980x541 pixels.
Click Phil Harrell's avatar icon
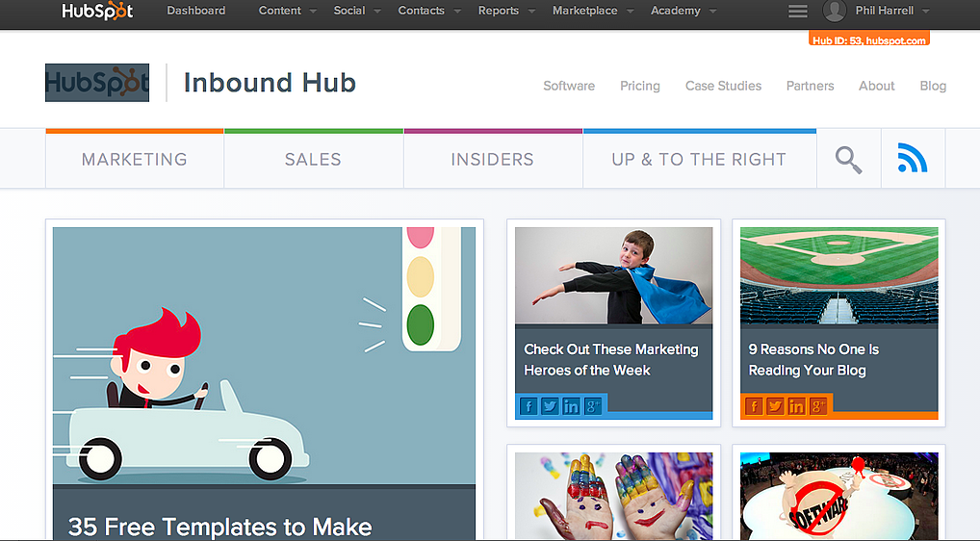click(x=835, y=11)
